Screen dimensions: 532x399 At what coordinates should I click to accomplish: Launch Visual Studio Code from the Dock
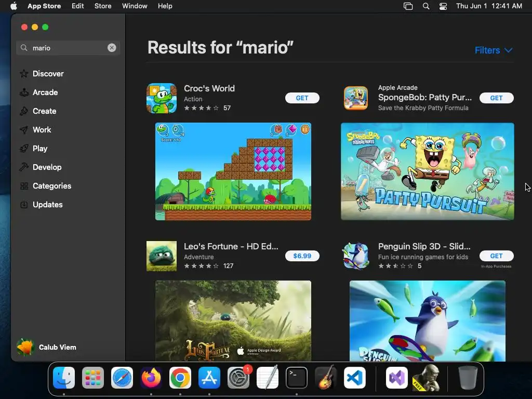pos(355,377)
